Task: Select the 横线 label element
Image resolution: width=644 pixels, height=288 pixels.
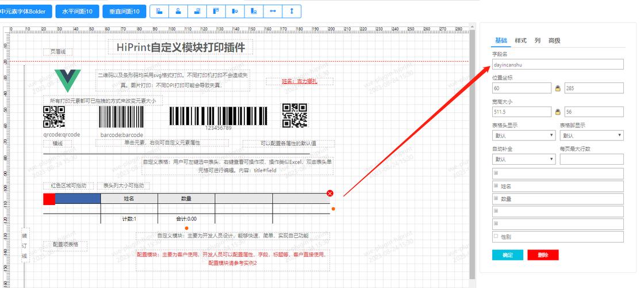Action: (57, 143)
